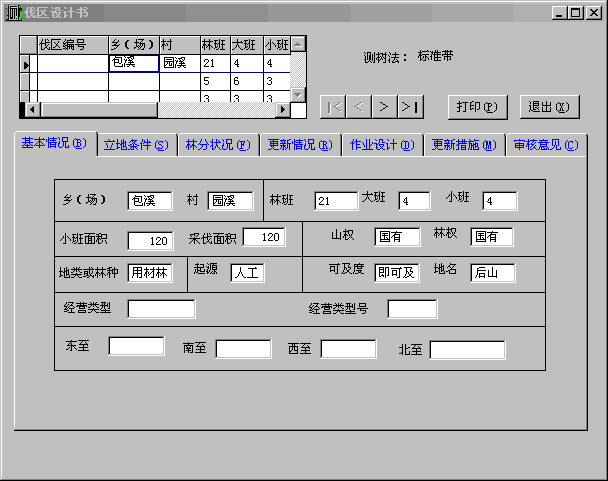
Task: Click the 南至 input field
Action: (244, 349)
